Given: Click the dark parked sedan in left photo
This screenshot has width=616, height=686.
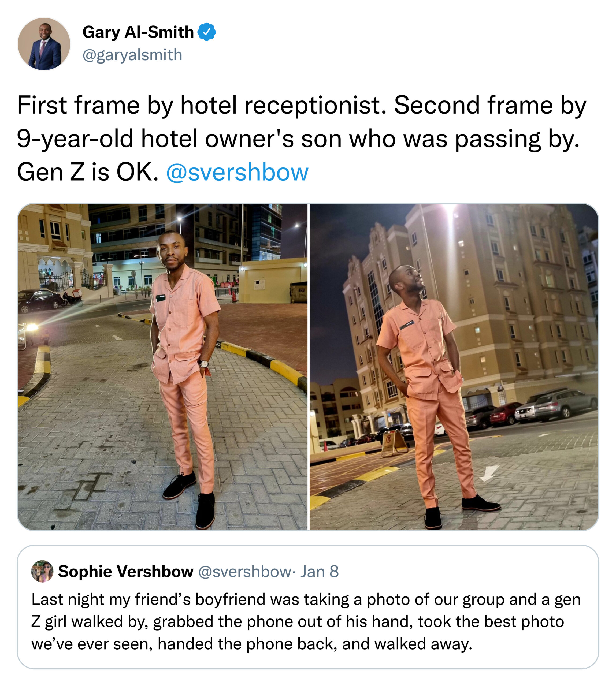Looking at the screenshot, I should click(40, 300).
